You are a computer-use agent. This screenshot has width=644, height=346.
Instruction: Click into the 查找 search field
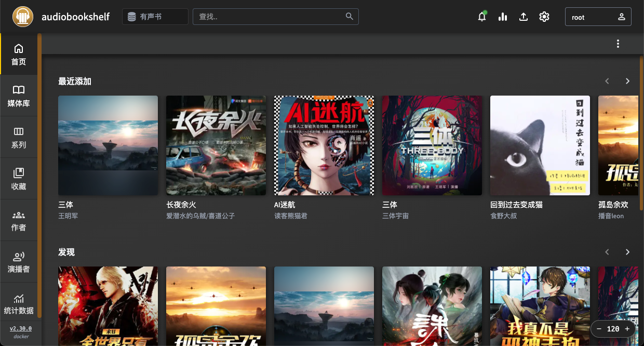pos(276,17)
